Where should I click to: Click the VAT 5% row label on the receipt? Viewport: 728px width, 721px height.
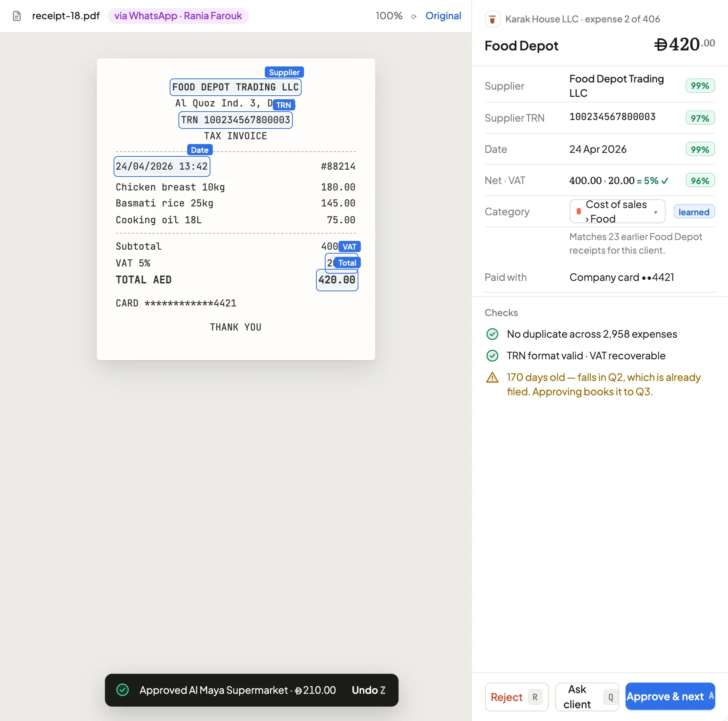(133, 263)
